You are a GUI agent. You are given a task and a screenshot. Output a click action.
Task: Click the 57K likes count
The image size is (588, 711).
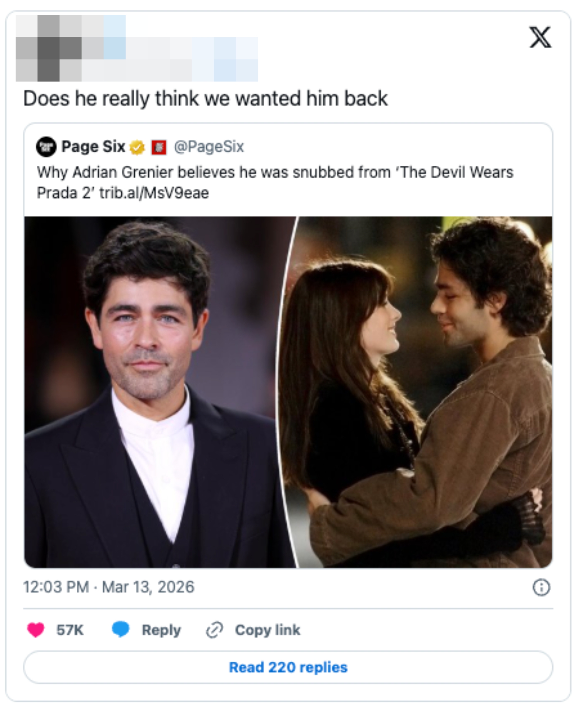coord(70,630)
